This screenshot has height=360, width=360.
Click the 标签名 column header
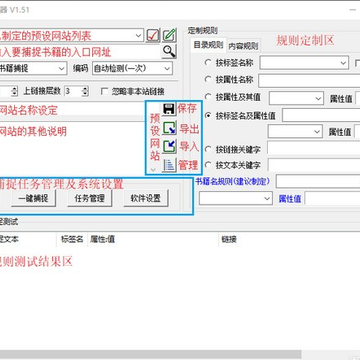click(72, 239)
